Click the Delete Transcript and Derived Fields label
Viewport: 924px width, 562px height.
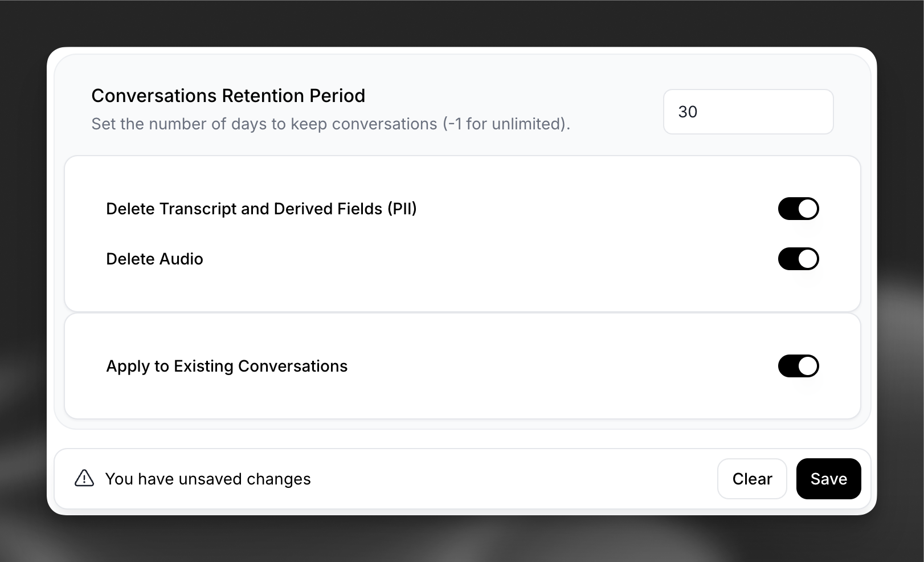click(261, 209)
